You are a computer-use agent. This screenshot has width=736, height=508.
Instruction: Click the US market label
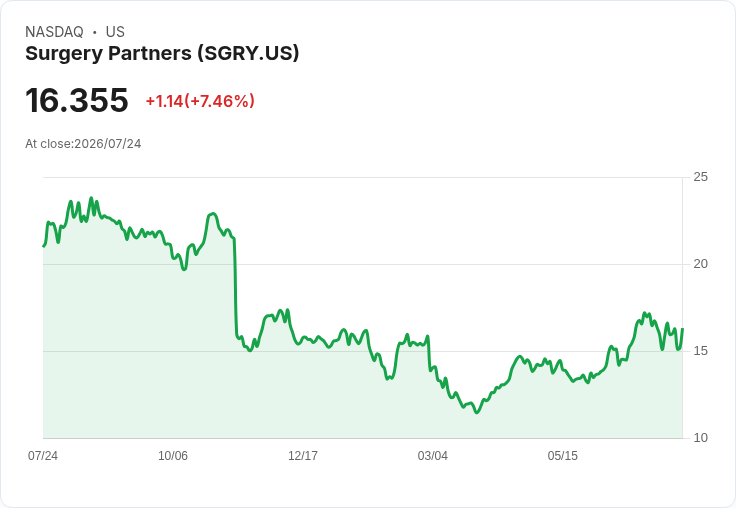click(x=115, y=32)
